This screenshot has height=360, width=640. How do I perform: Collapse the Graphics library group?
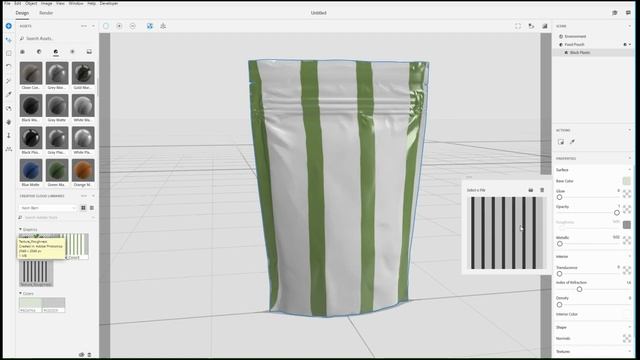[20, 229]
